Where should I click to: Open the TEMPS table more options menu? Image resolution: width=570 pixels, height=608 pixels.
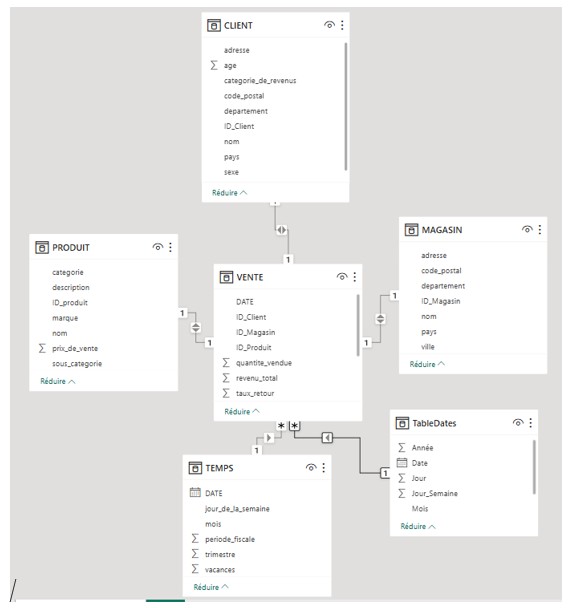click(323, 468)
